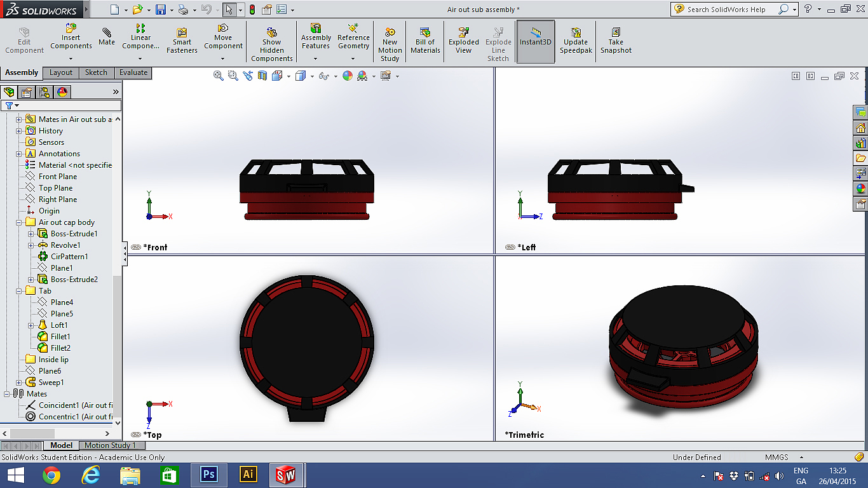Viewport: 868px width, 488px height.
Task: Click the Take Snapshot icon
Action: [x=616, y=41]
